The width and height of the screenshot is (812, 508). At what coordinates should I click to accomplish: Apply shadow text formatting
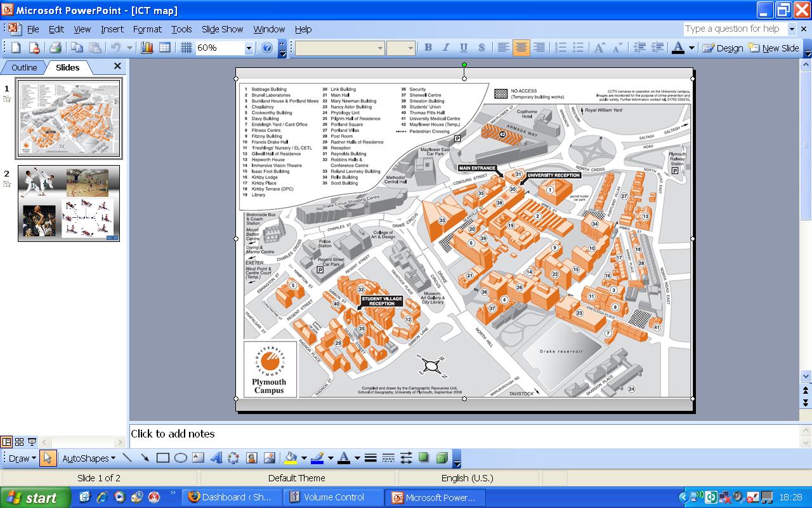[481, 48]
